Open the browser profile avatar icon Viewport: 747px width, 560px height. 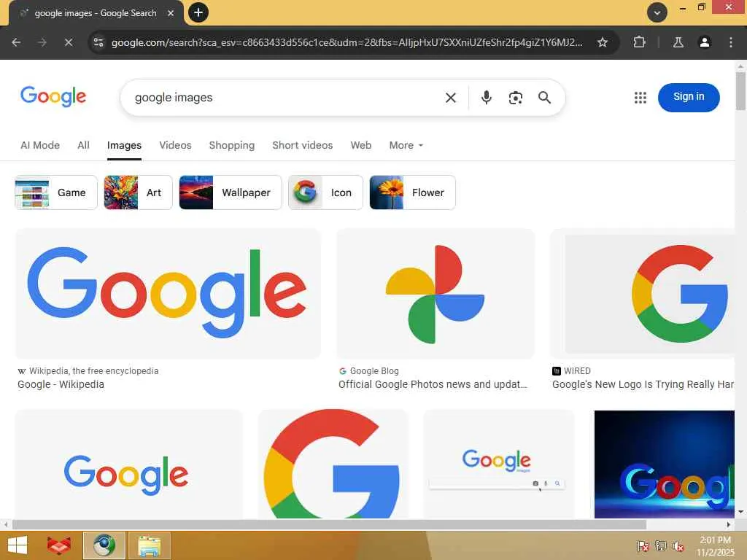[704, 42]
